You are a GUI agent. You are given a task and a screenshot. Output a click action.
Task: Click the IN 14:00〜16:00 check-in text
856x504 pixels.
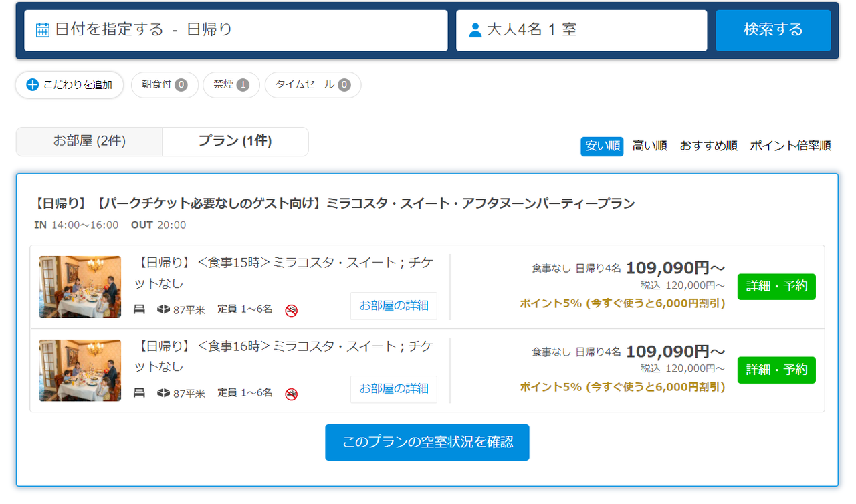[x=76, y=225]
